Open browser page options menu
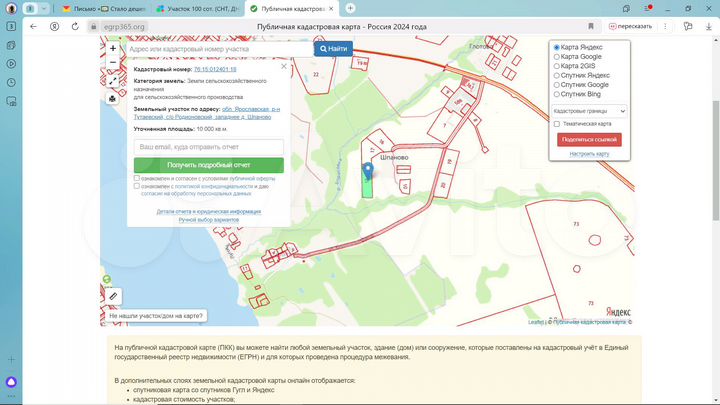Image resolution: width=720 pixels, height=405 pixels. [665, 27]
